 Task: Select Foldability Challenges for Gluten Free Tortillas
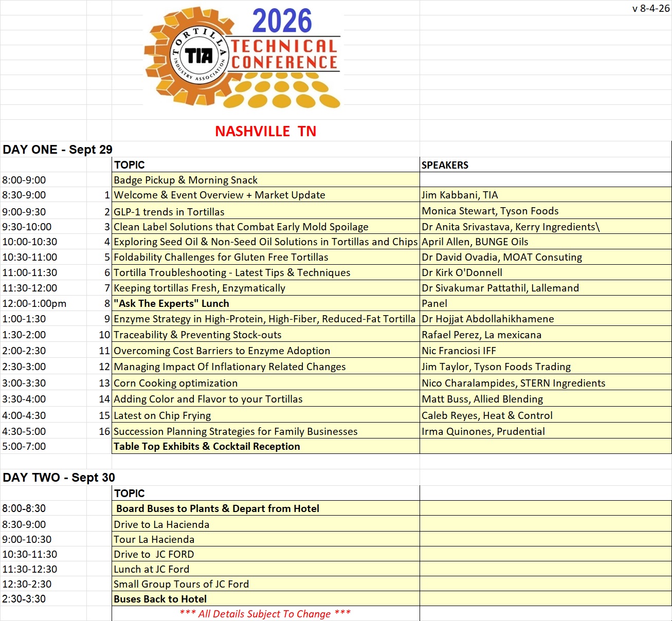tap(266, 257)
